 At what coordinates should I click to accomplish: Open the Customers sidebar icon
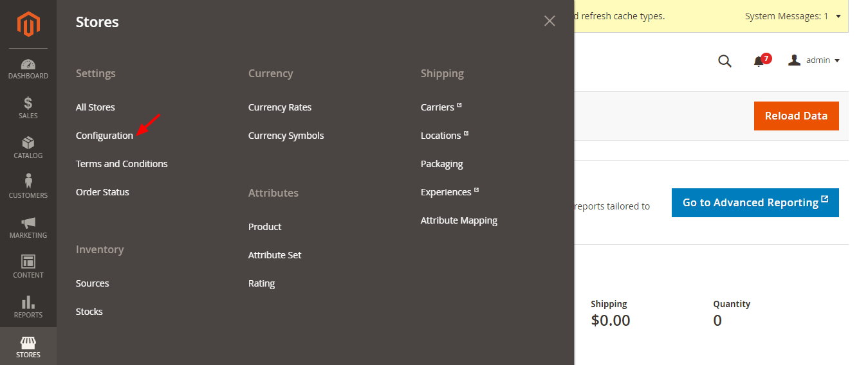(x=28, y=188)
